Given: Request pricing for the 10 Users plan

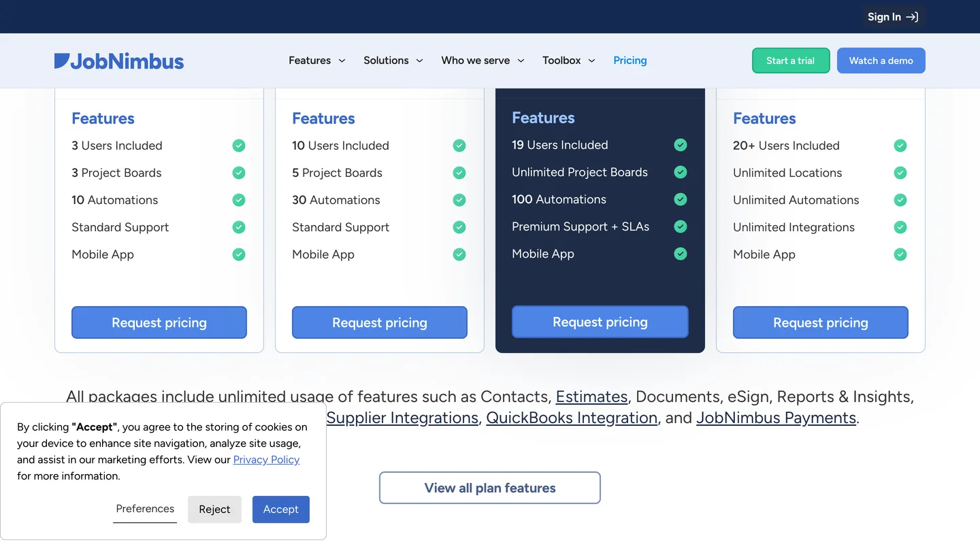Looking at the screenshot, I should (380, 322).
